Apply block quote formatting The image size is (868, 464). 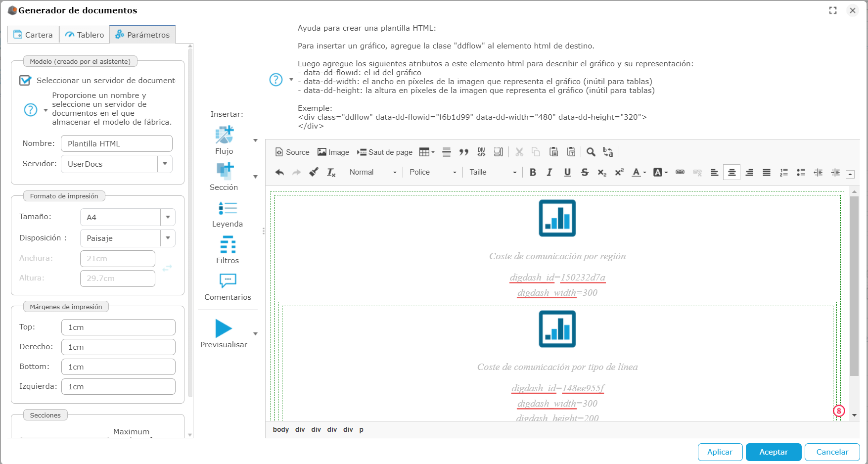pyautogui.click(x=464, y=152)
